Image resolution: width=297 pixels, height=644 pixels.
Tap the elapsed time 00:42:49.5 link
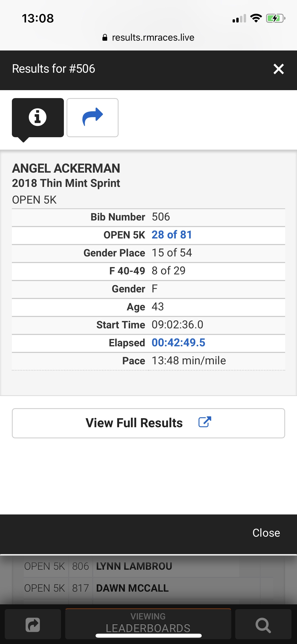click(178, 343)
